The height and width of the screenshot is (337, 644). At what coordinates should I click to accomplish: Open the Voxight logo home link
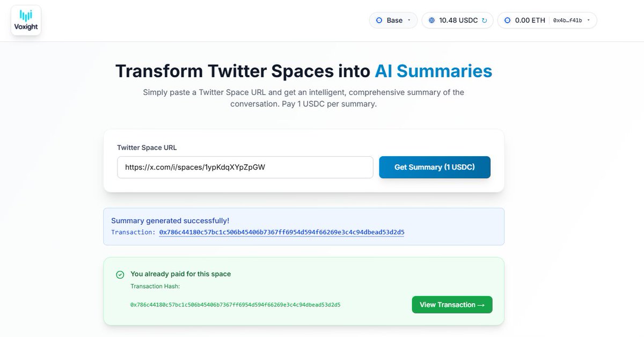tap(26, 20)
